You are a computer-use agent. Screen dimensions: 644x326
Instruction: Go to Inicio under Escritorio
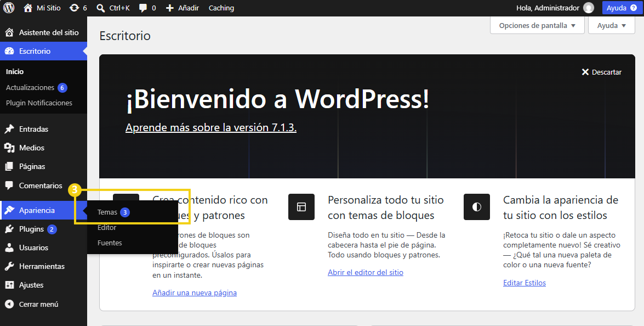tap(15, 71)
